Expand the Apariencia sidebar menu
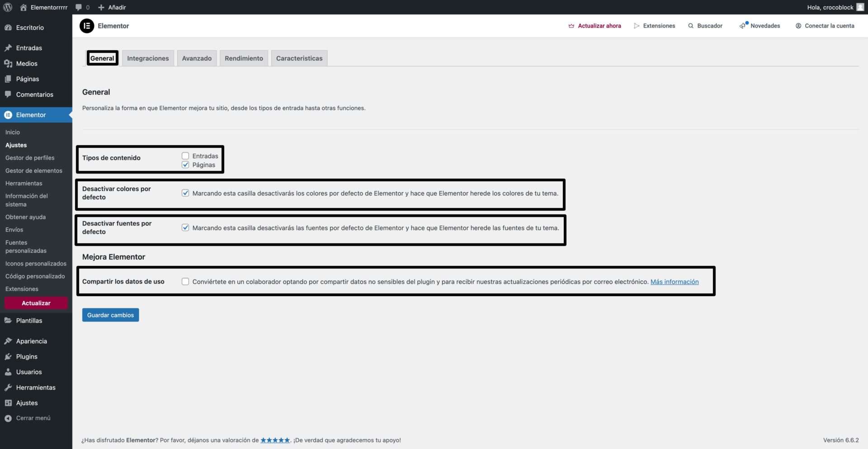The image size is (868, 449). tap(31, 341)
